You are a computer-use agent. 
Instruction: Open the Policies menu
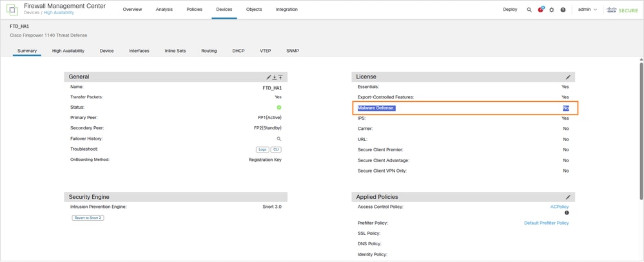click(194, 10)
